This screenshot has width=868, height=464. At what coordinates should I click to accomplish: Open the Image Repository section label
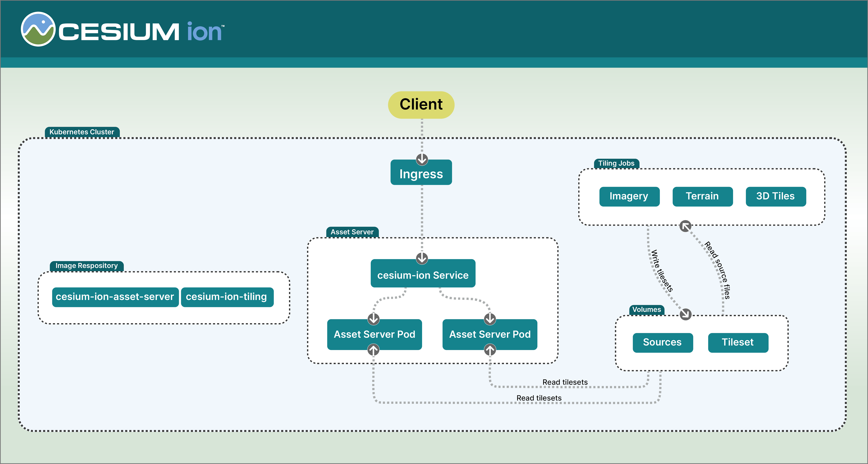(87, 265)
